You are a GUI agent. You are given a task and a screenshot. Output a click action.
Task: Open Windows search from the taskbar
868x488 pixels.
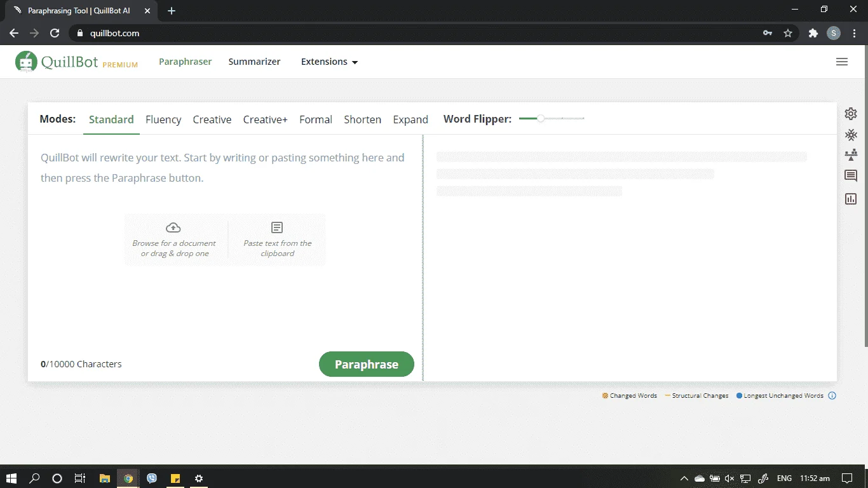35,478
